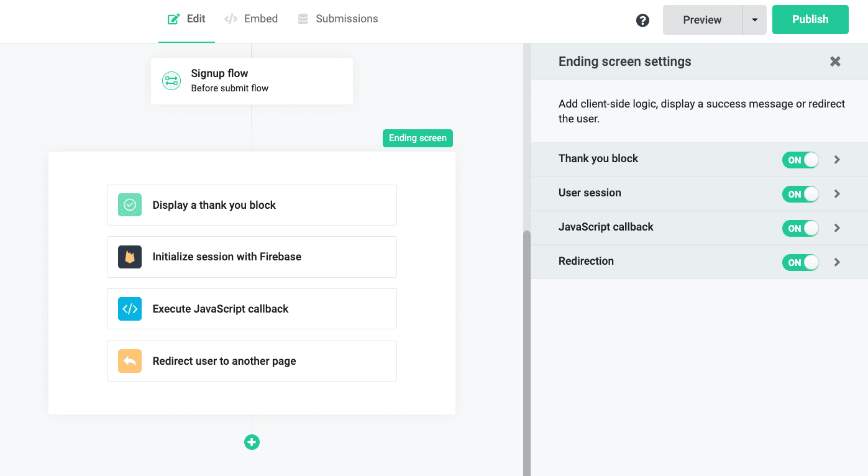Expand Thank you block settings chevron

[x=837, y=160]
